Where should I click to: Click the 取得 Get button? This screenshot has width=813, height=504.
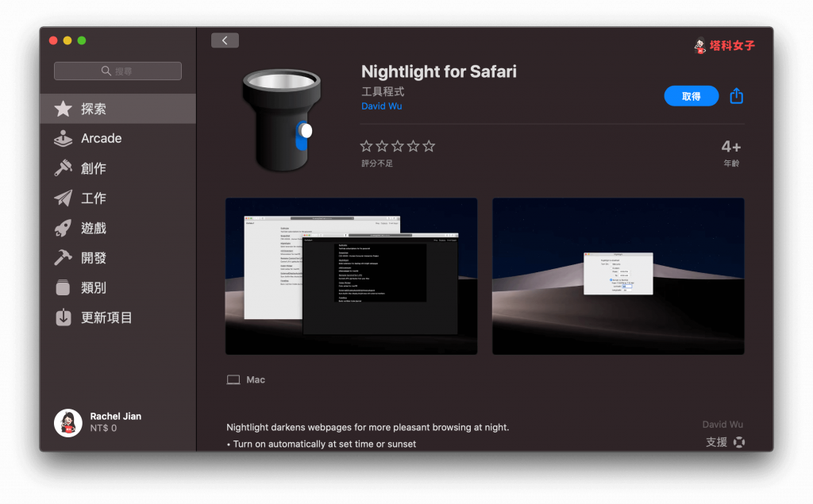692,96
